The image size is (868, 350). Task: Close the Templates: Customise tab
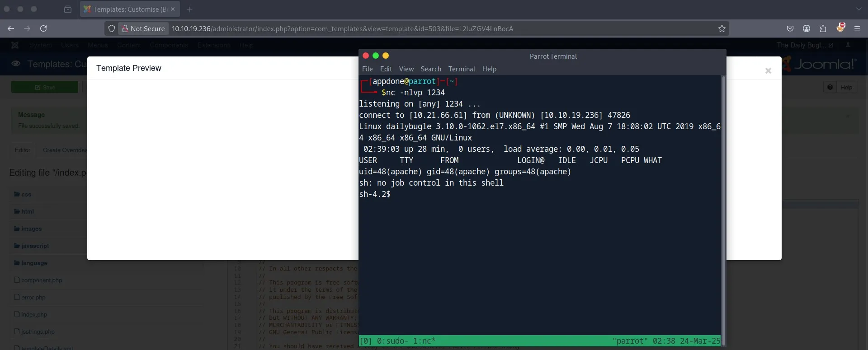[x=173, y=9]
